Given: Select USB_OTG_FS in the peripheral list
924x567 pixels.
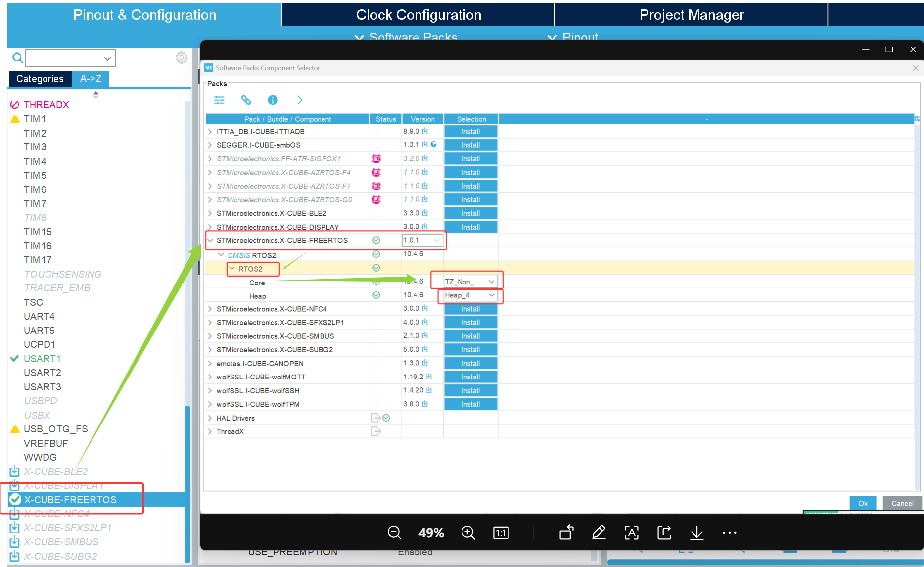Looking at the screenshot, I should [56, 429].
